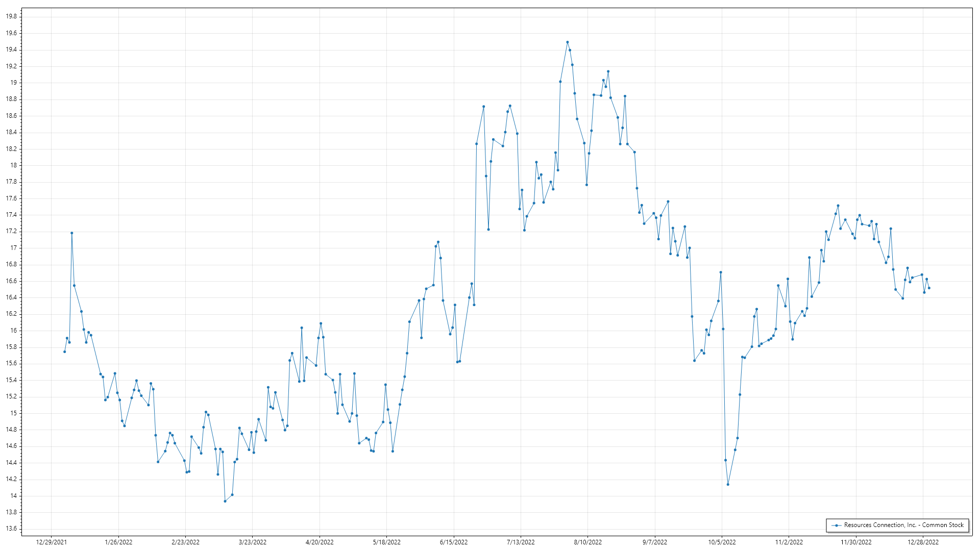Click the 4/20/2022 x-axis date label

click(320, 542)
